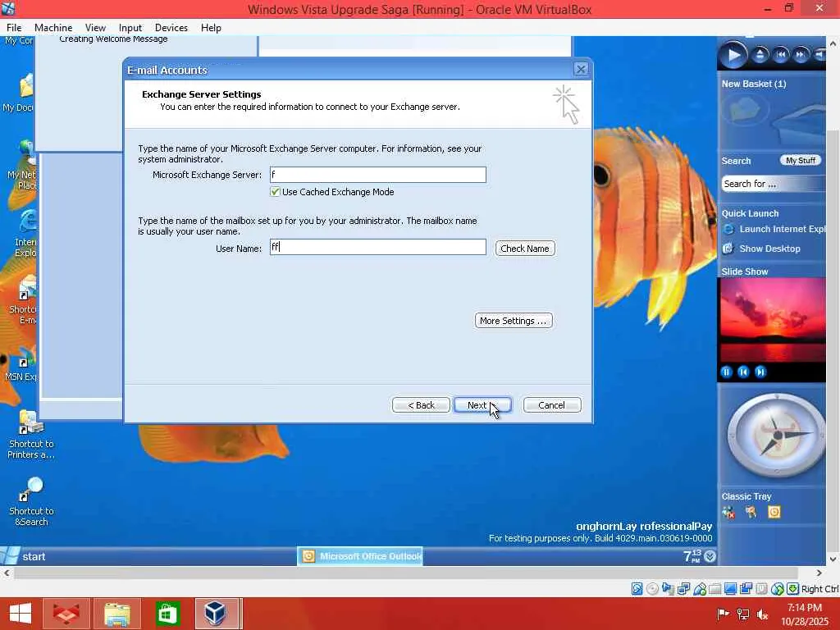Screen dimensions: 840x630
Task: Open Windows Store from host taskbar
Action: (x=167, y=614)
